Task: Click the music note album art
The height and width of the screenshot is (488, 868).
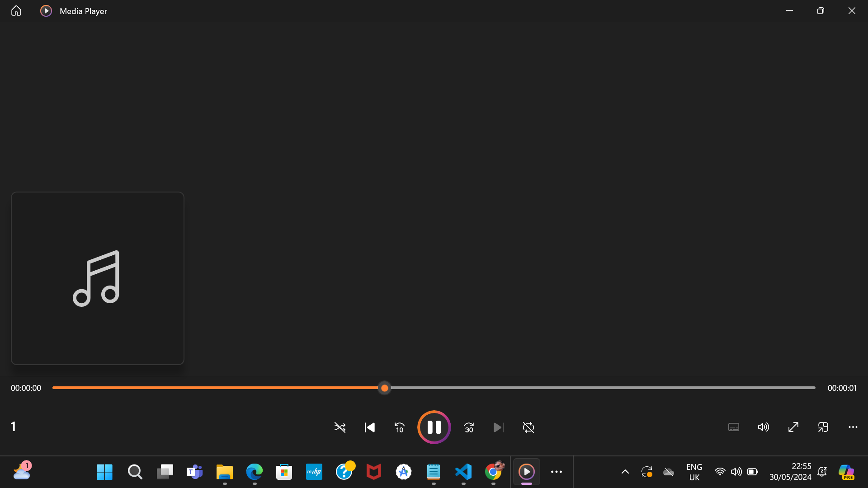Action: pos(98,278)
